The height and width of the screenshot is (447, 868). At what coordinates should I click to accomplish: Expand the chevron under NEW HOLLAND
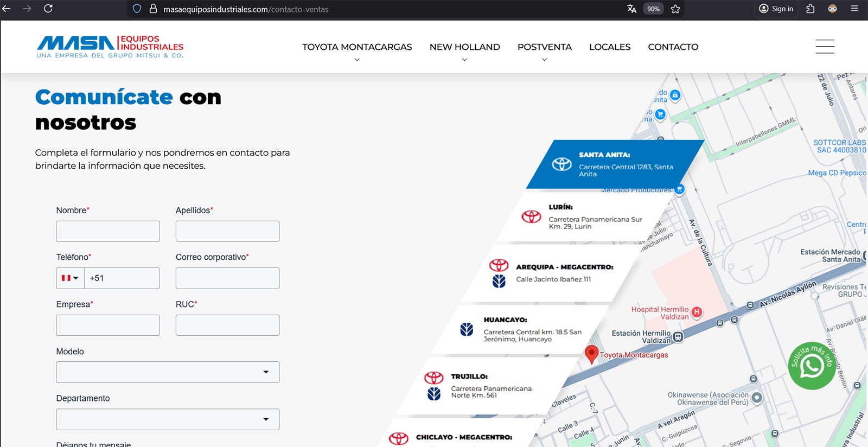464,60
